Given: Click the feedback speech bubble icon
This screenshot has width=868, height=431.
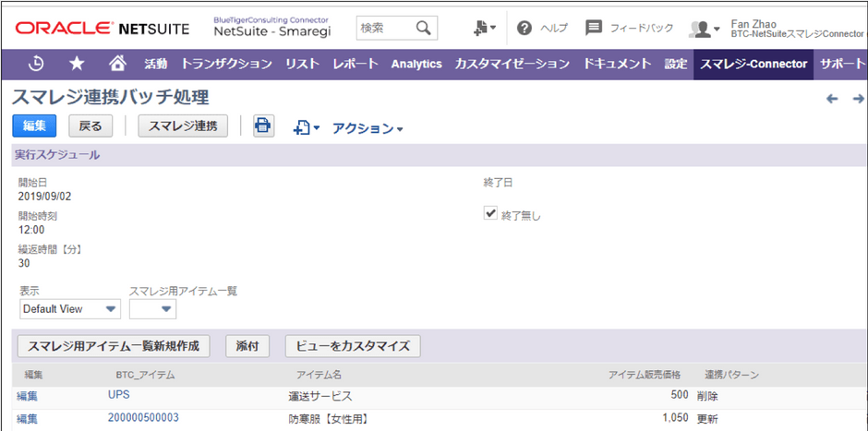Looking at the screenshot, I should tap(594, 28).
